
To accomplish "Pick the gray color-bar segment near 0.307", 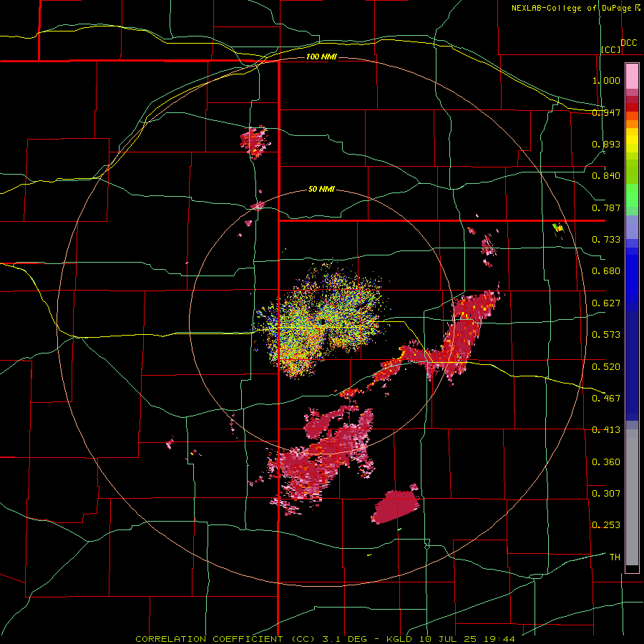I will (x=632, y=497).
